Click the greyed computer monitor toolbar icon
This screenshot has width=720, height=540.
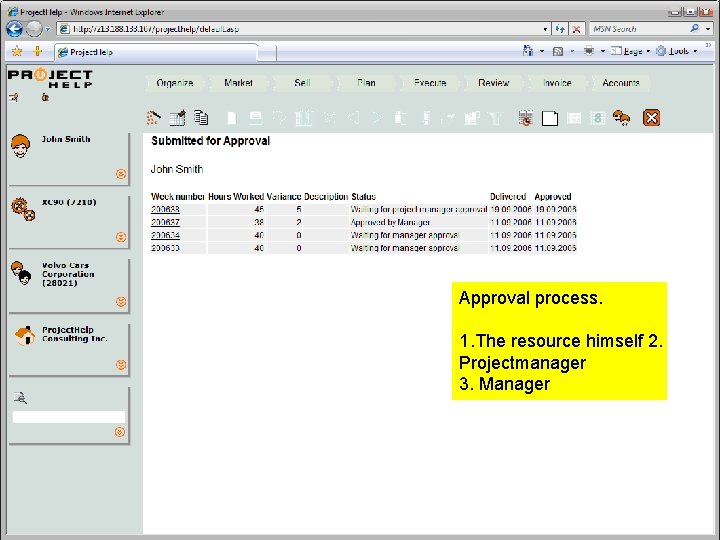(x=255, y=118)
